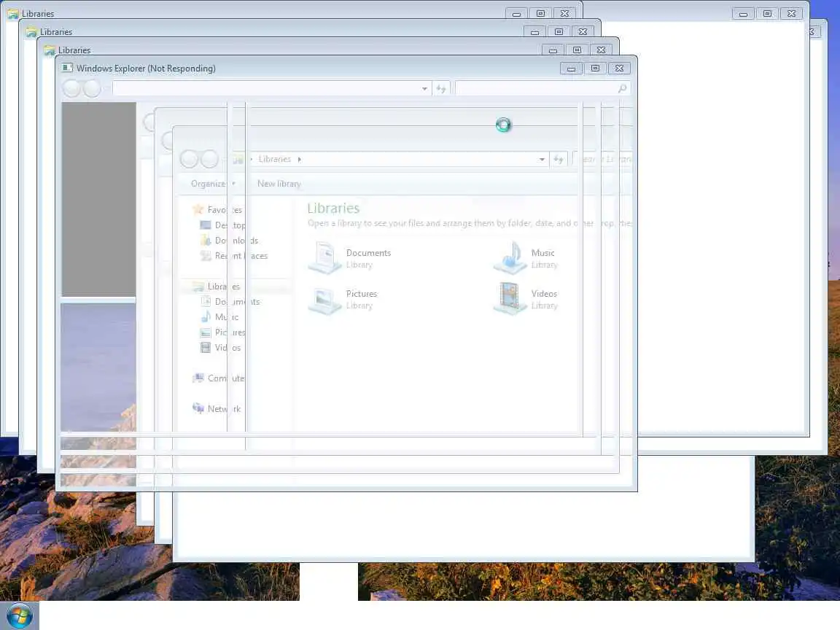840x630 pixels.
Task: Click the Computer icon in the navigation pane
Action: click(198, 378)
